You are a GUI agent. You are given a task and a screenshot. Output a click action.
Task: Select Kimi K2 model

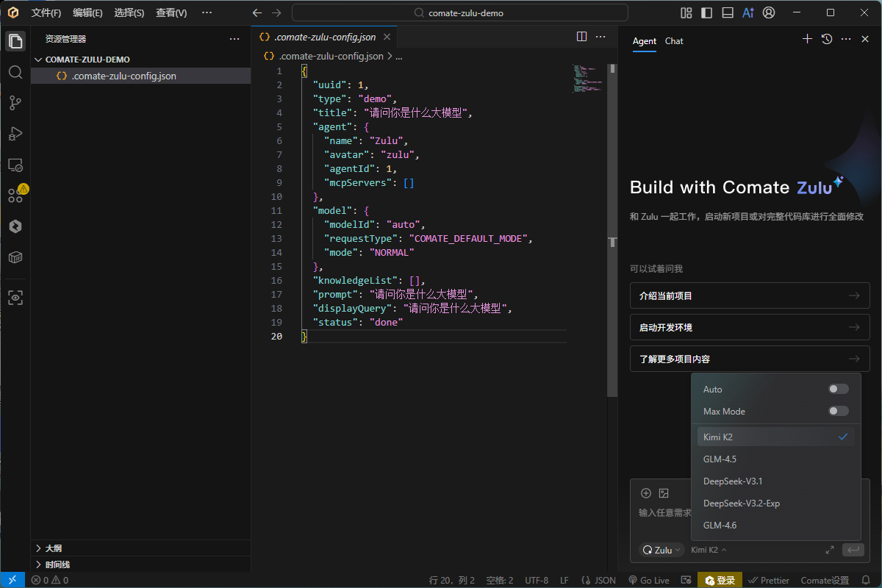tap(776, 437)
